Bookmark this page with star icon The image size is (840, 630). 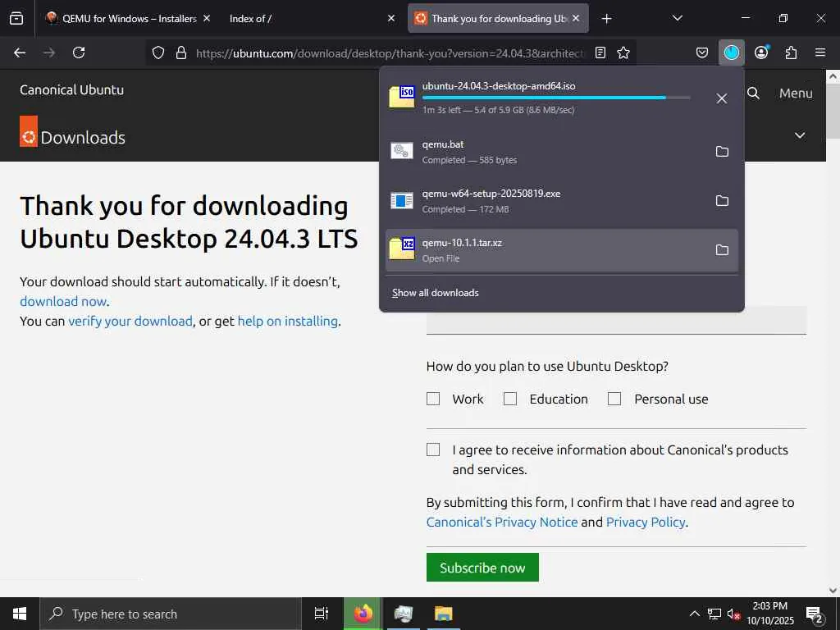[x=623, y=52]
